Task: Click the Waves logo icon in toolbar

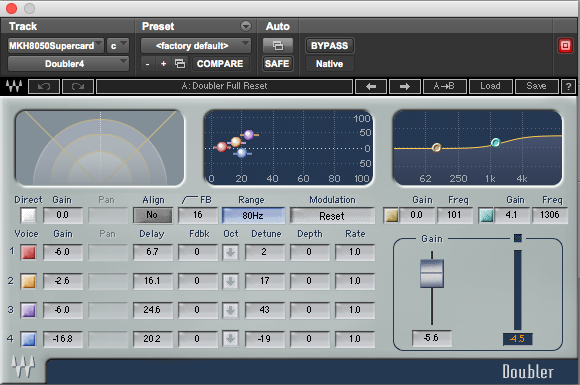Action: [14, 86]
